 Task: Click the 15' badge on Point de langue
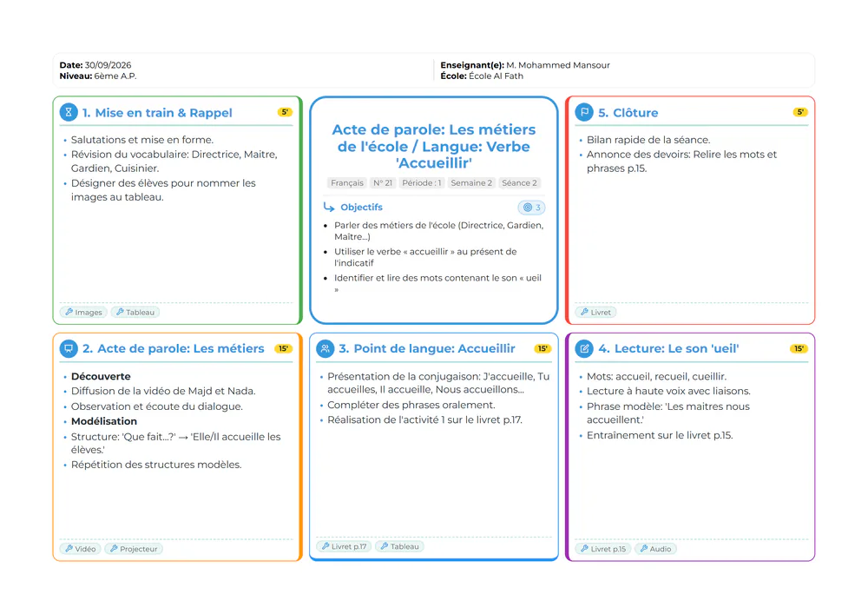click(x=542, y=348)
